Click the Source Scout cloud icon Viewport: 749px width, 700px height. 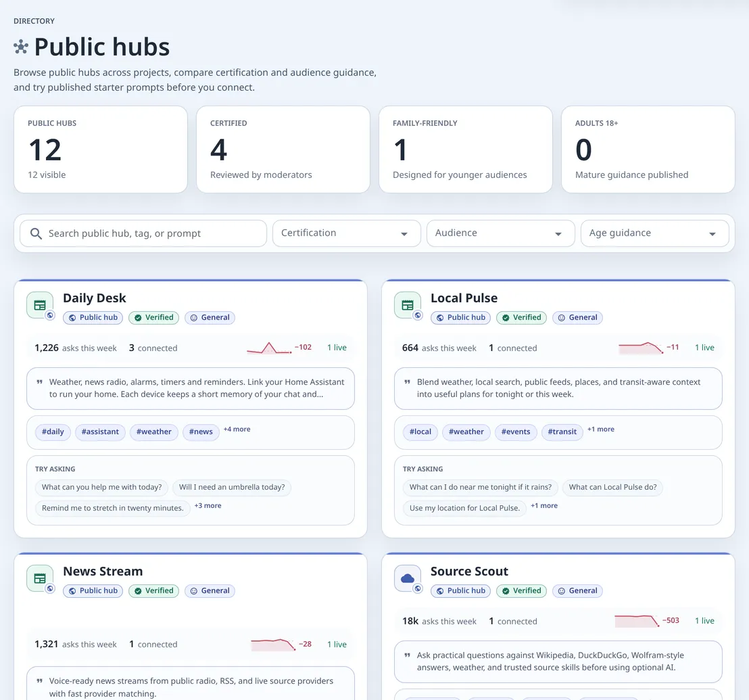pos(408,578)
